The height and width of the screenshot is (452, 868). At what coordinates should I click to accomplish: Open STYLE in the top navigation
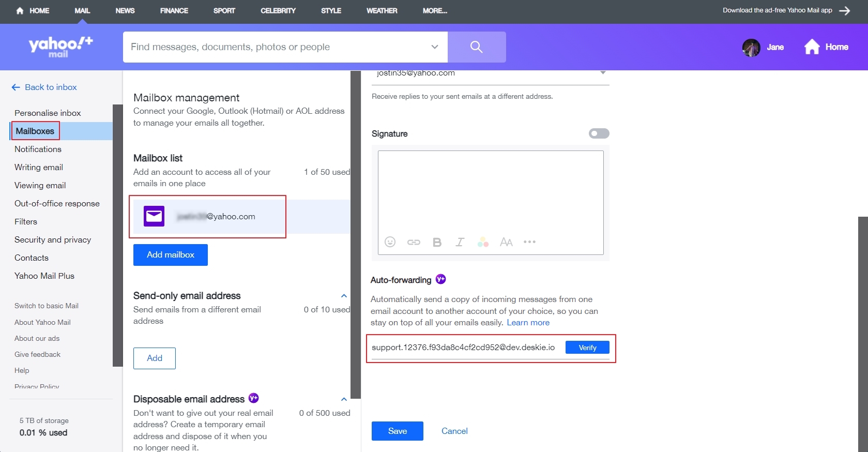(x=331, y=11)
